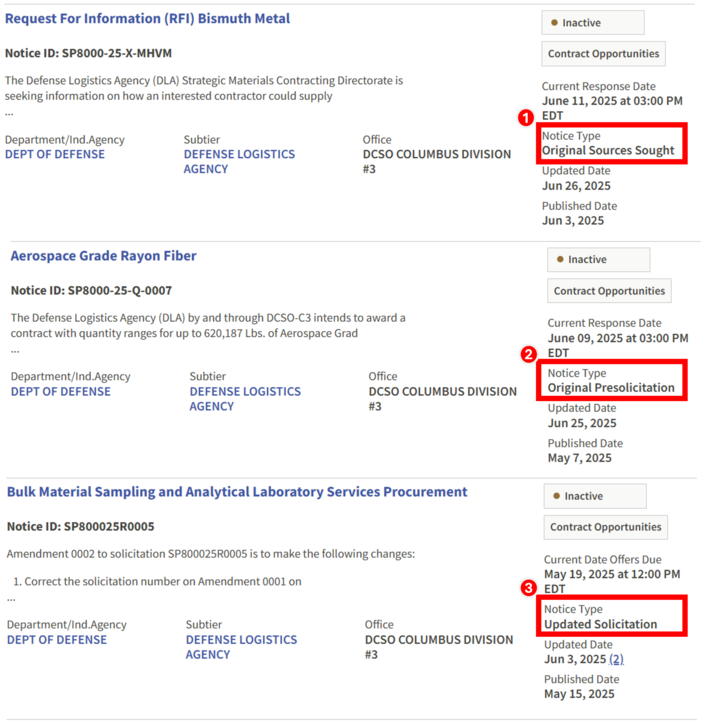Click the highlighted Original Sources Sought notice type
Viewport: 705px width, 723px height.
[x=608, y=151]
